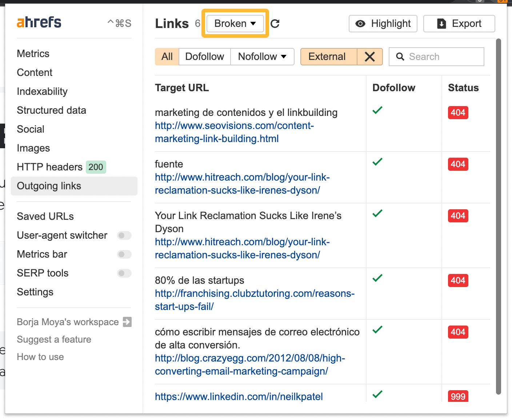The height and width of the screenshot is (420, 512).
Task: Click the Export download icon
Action: tap(441, 24)
